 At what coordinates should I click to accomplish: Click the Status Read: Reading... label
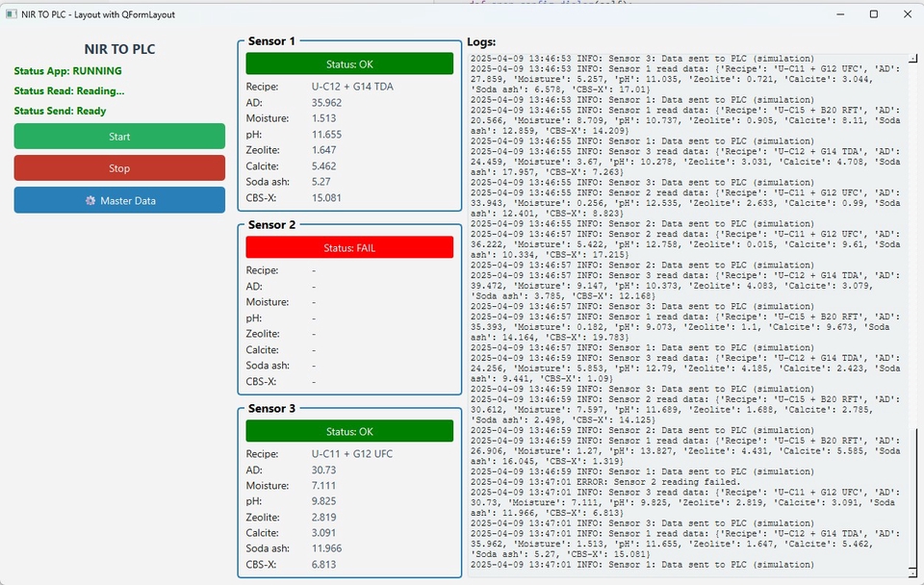[x=69, y=91]
